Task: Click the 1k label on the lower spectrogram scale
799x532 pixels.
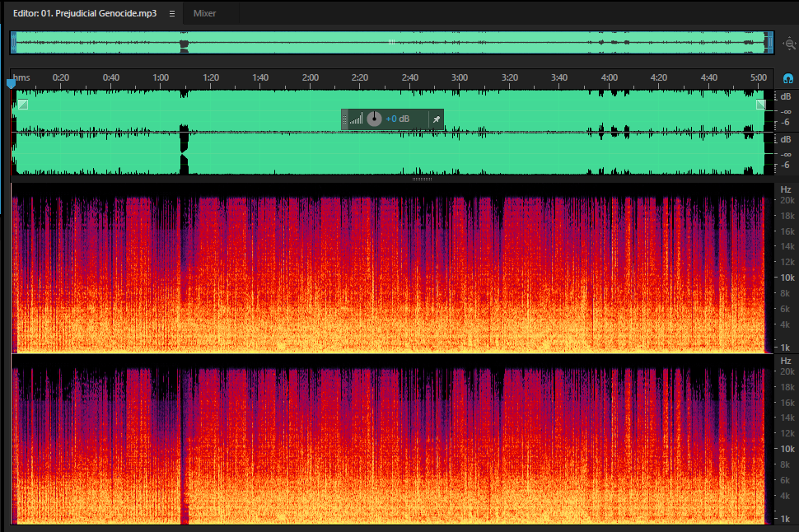Action: tap(785, 519)
